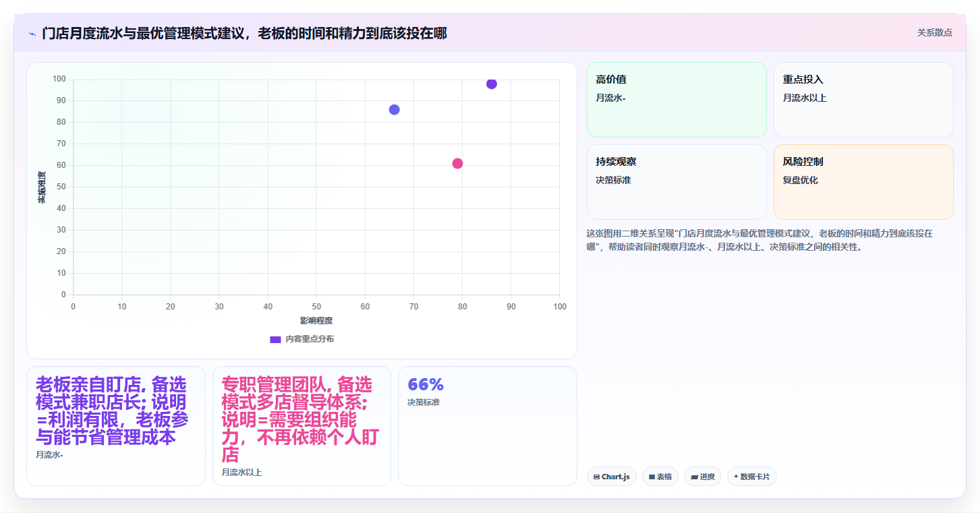
Task: Select the purple scatter point at top
Action: (492, 84)
